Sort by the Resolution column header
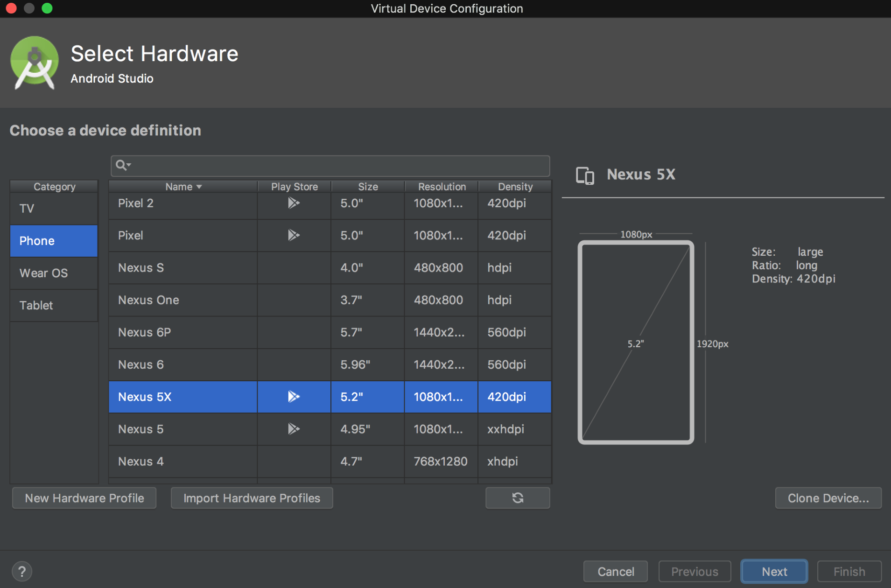 [442, 187]
